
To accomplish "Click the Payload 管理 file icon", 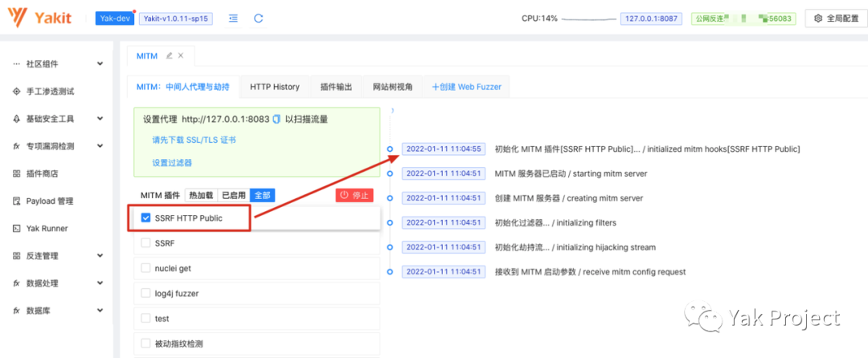I will (17, 201).
